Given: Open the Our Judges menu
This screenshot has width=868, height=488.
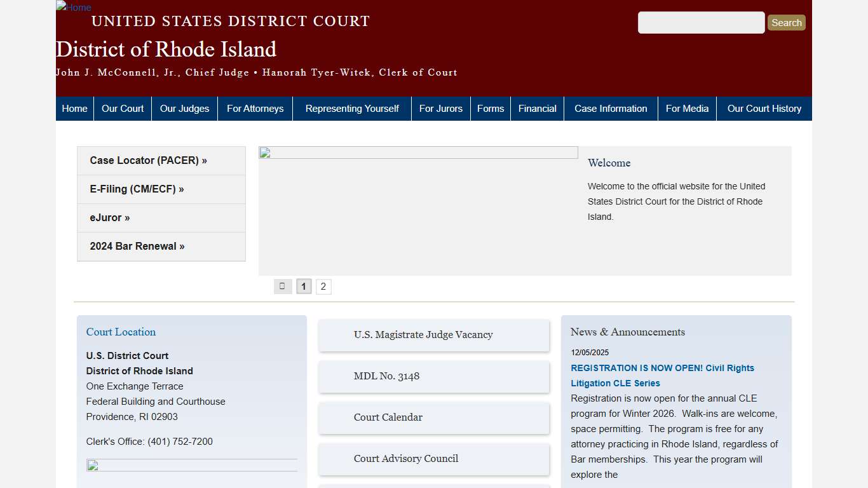Looking at the screenshot, I should (184, 108).
